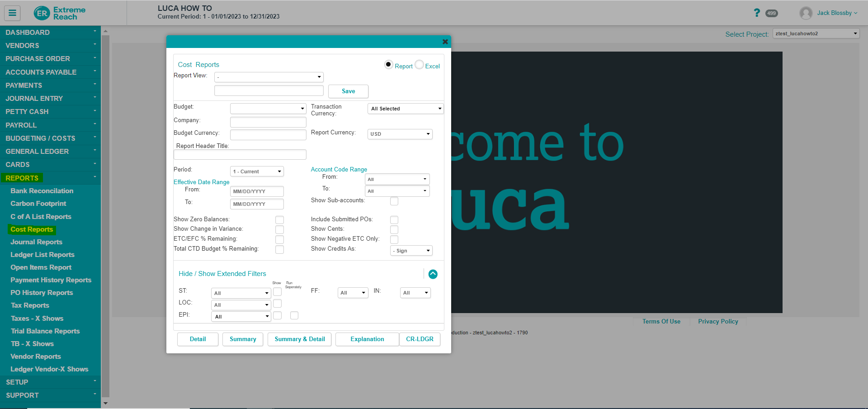Viewport: 868px width, 409px height.
Task: Click the hamburger menu icon
Action: 12,13
